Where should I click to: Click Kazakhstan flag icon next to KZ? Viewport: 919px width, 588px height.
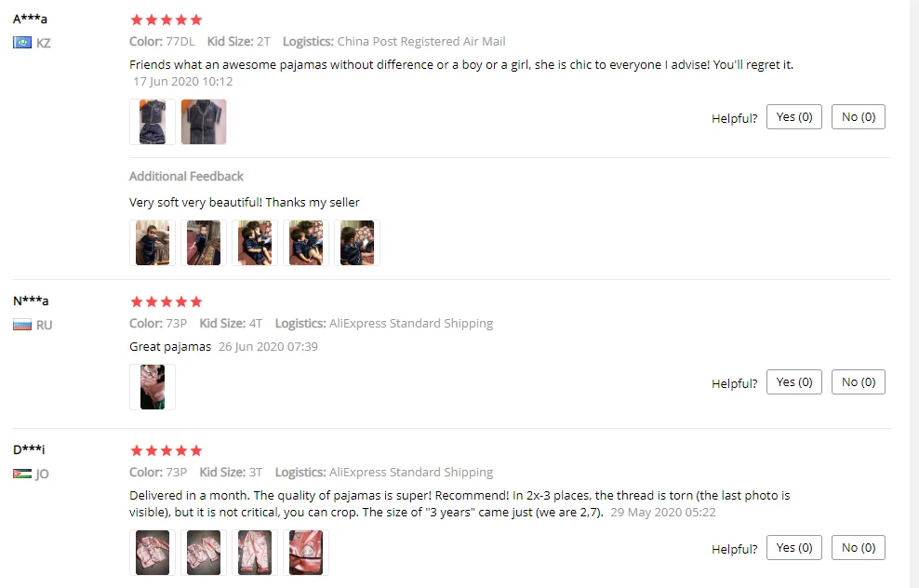[22, 43]
